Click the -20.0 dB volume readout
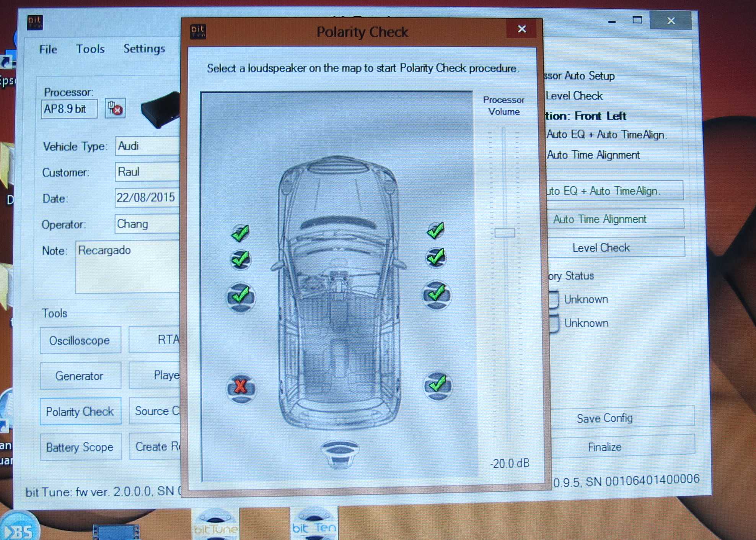This screenshot has height=540, width=756. click(510, 464)
